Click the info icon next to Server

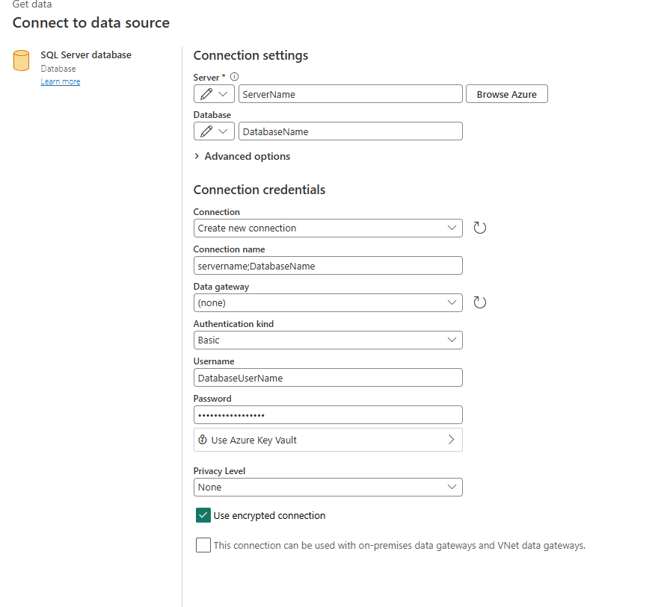pos(235,77)
